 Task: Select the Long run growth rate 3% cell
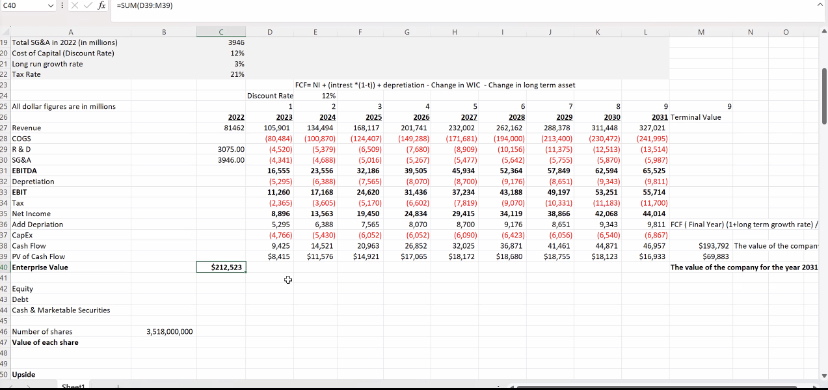click(221, 63)
